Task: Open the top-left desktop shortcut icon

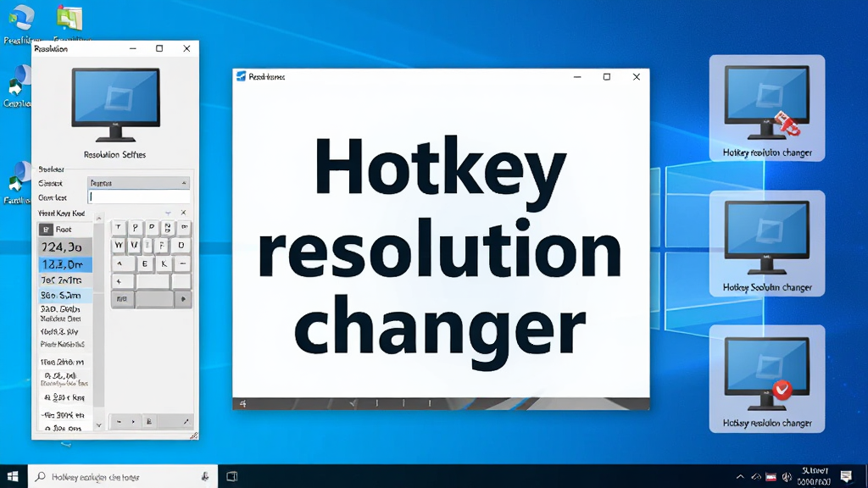Action: [22, 18]
